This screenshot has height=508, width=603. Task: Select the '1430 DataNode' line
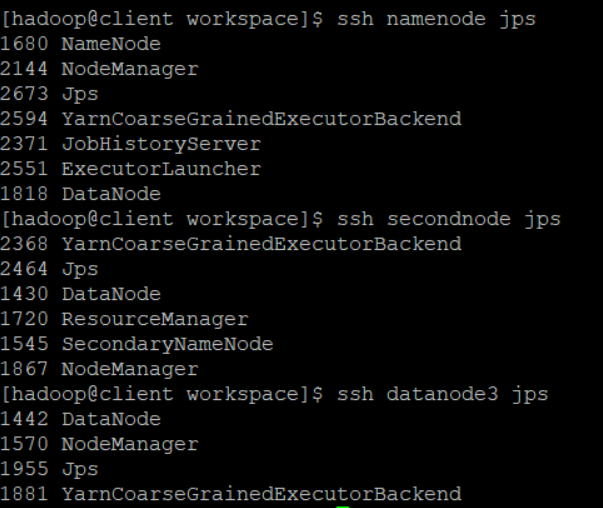click(x=80, y=294)
